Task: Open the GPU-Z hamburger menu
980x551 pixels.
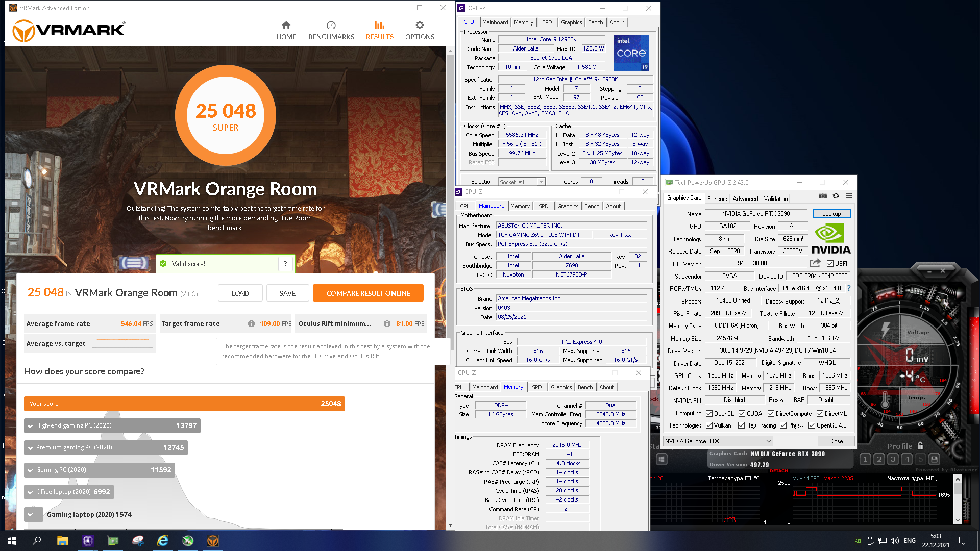Action: [x=849, y=196]
